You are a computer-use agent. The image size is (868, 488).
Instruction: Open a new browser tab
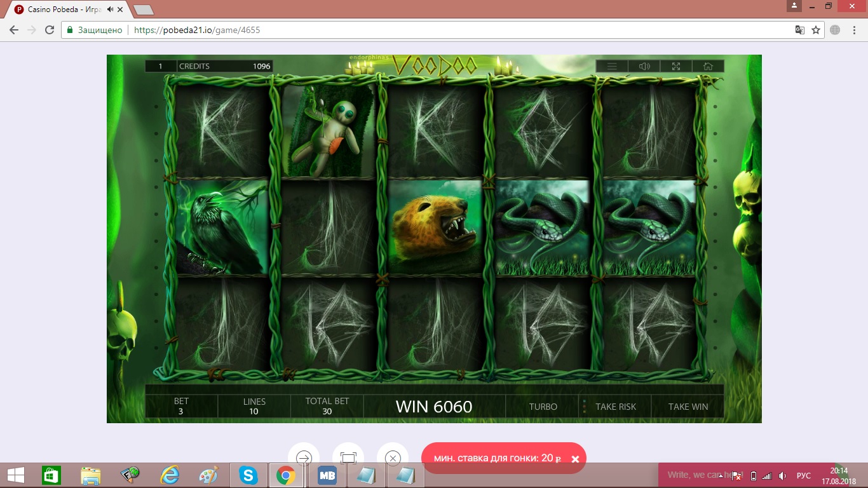144,10
